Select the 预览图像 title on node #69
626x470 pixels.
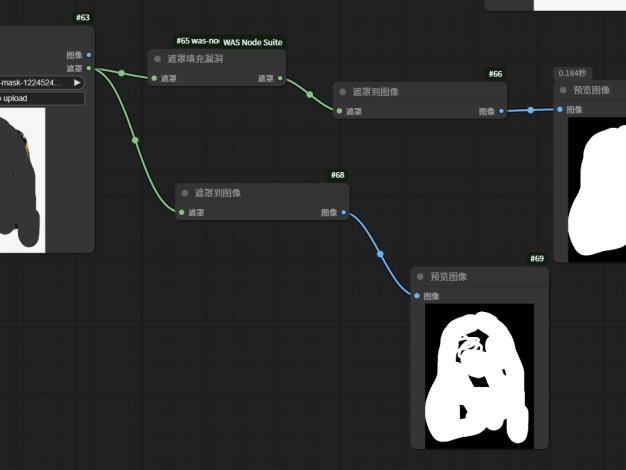[x=448, y=277]
